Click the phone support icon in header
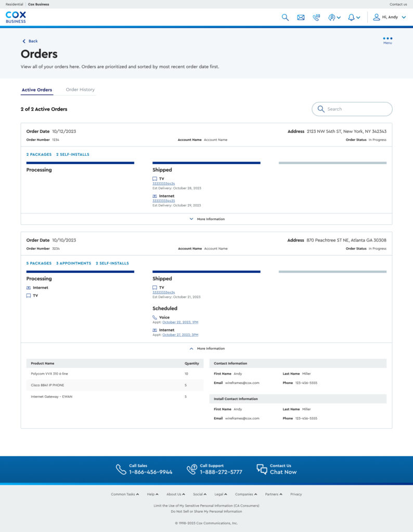The height and width of the screenshot is (532, 413). point(316,17)
